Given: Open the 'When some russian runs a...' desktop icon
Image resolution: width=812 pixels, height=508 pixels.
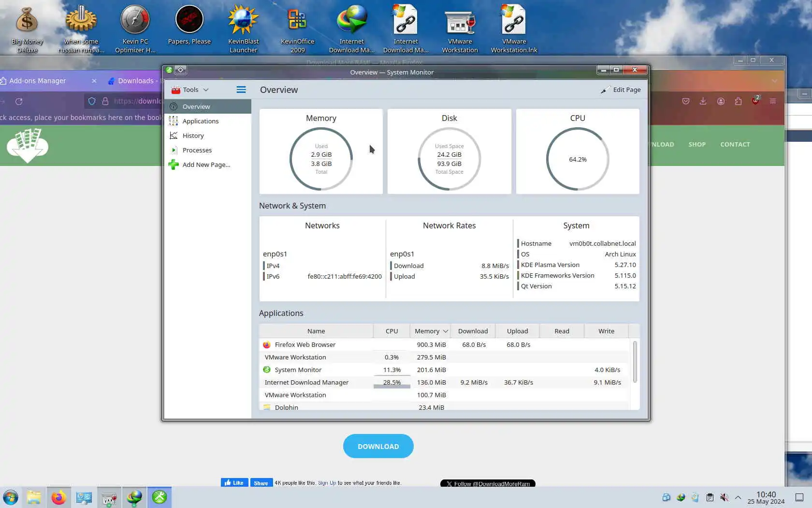Looking at the screenshot, I should click(81, 29).
